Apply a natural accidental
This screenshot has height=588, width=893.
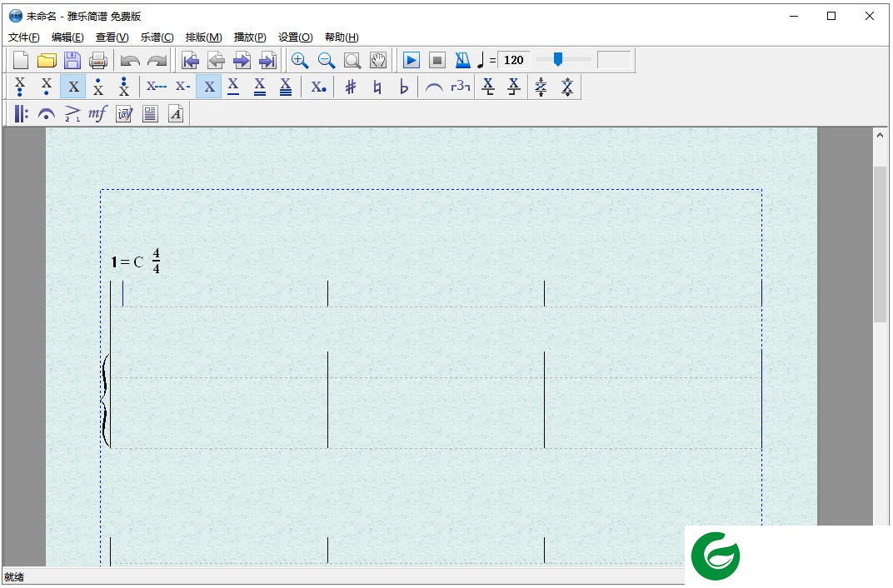[377, 87]
